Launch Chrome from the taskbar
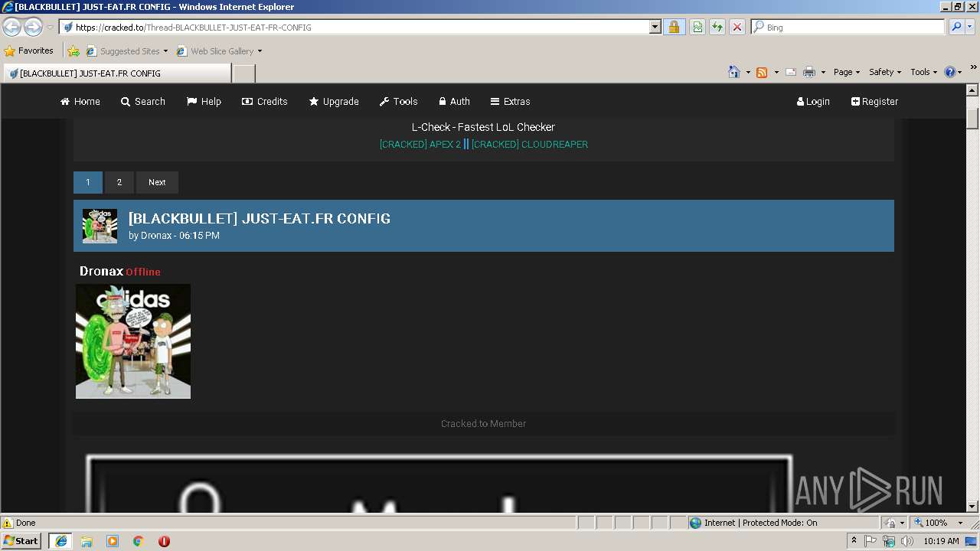Image resolution: width=980 pixels, height=551 pixels. pyautogui.click(x=139, y=541)
